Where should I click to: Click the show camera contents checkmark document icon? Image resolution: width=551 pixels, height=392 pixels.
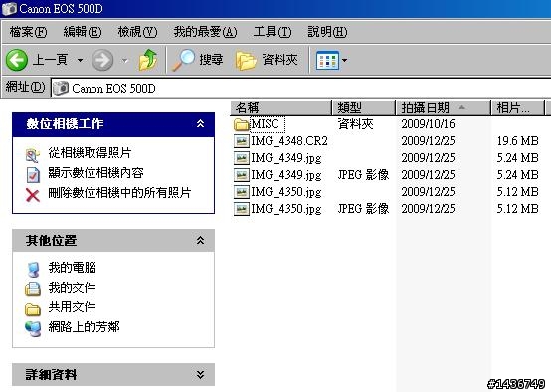pyautogui.click(x=33, y=175)
